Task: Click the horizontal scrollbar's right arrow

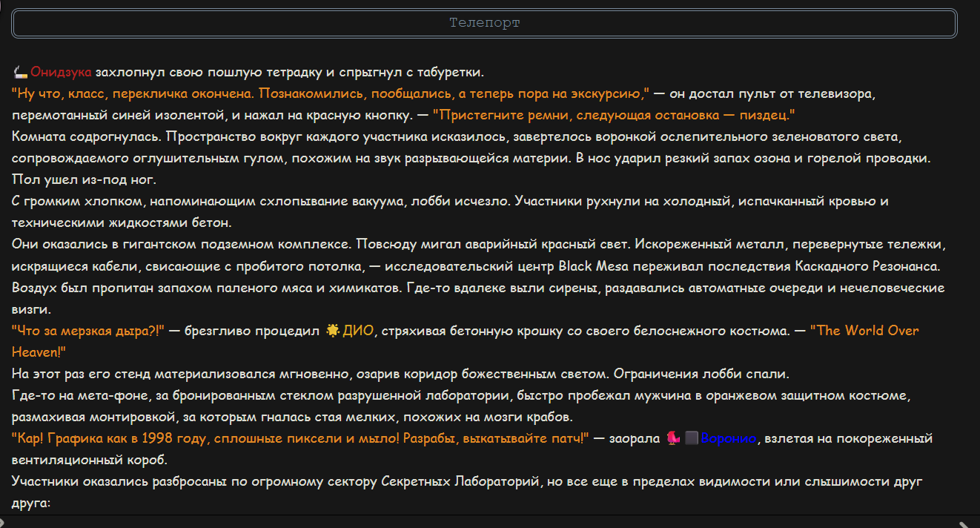Action: (x=964, y=523)
